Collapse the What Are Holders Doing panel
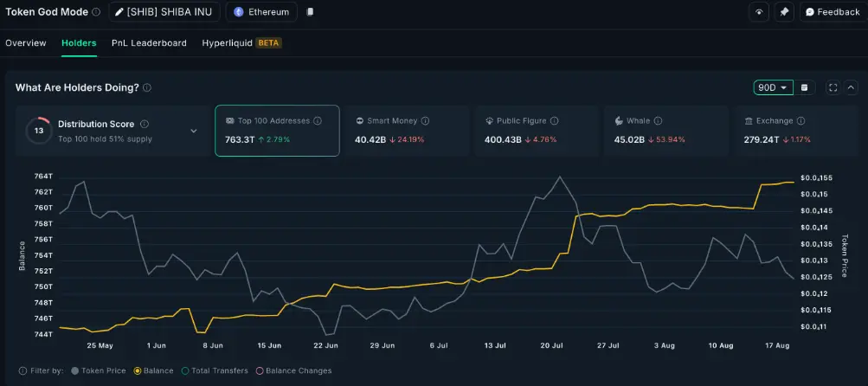This screenshot has width=868, height=386. pyautogui.click(x=852, y=87)
